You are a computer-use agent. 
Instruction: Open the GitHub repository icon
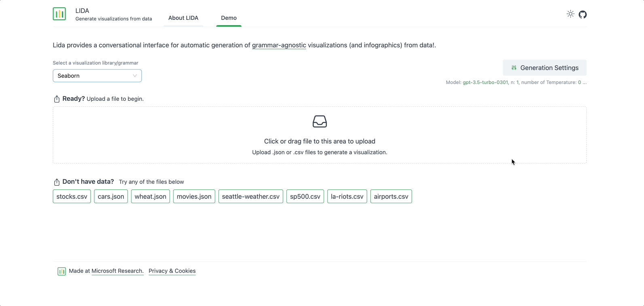(x=583, y=15)
